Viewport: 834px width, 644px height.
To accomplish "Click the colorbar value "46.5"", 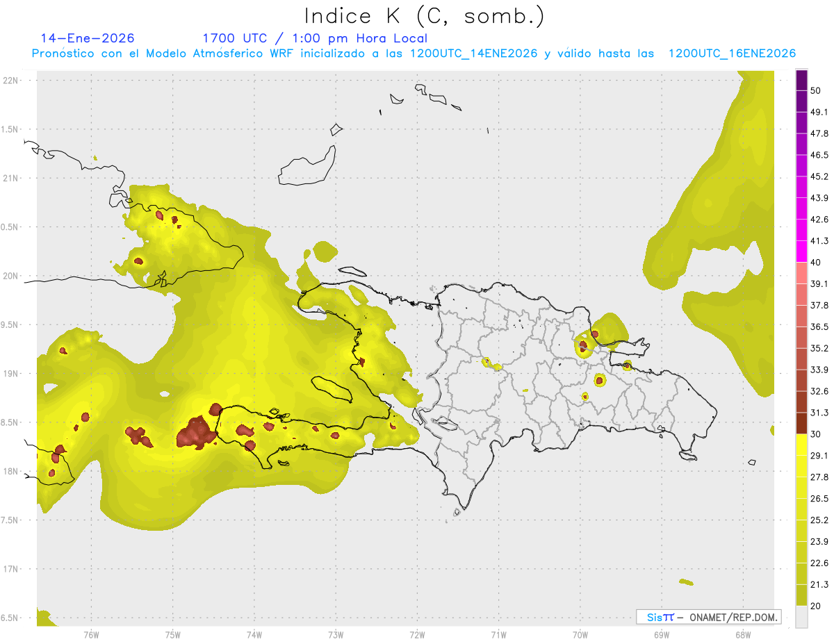I will point(819,155).
